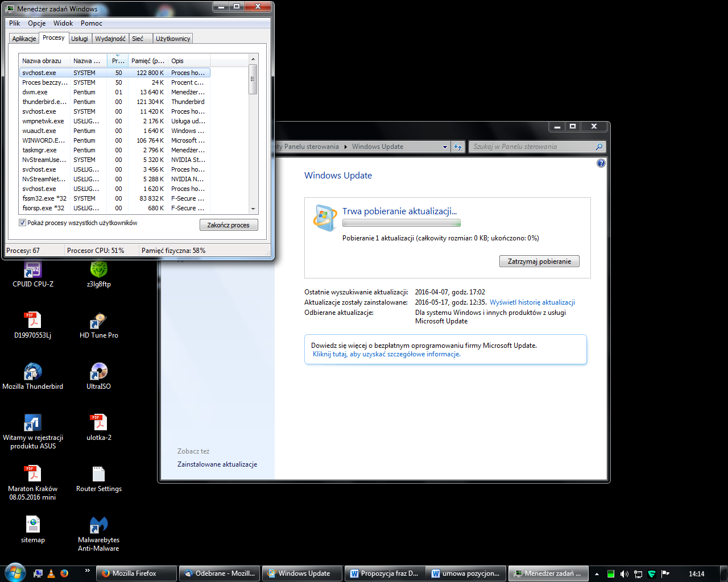The width and height of the screenshot is (728, 582).
Task: Select the fssm32.exe *32 process row
Action: (115, 198)
